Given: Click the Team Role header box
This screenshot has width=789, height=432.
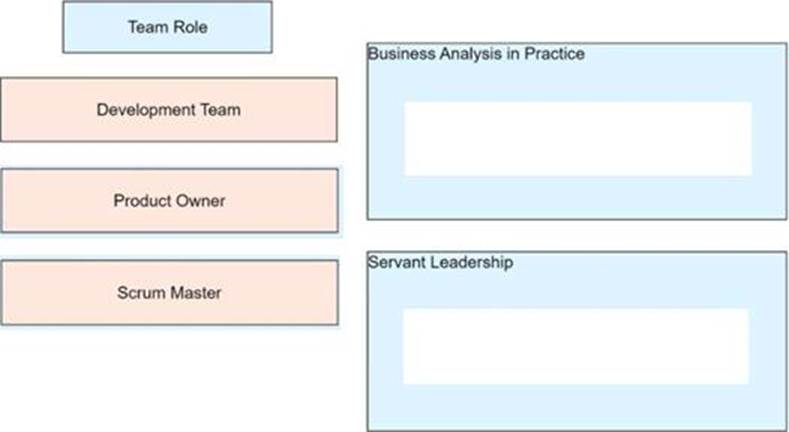Looking at the screenshot, I should 167,27.
